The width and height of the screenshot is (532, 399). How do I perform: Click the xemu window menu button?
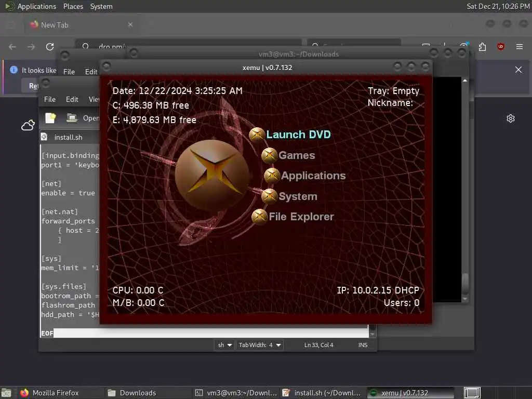pyautogui.click(x=107, y=66)
